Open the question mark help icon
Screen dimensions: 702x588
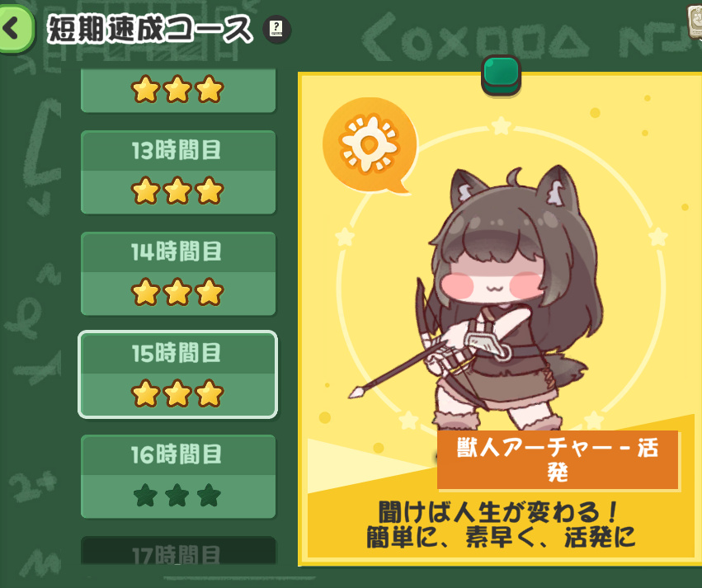coord(276,30)
